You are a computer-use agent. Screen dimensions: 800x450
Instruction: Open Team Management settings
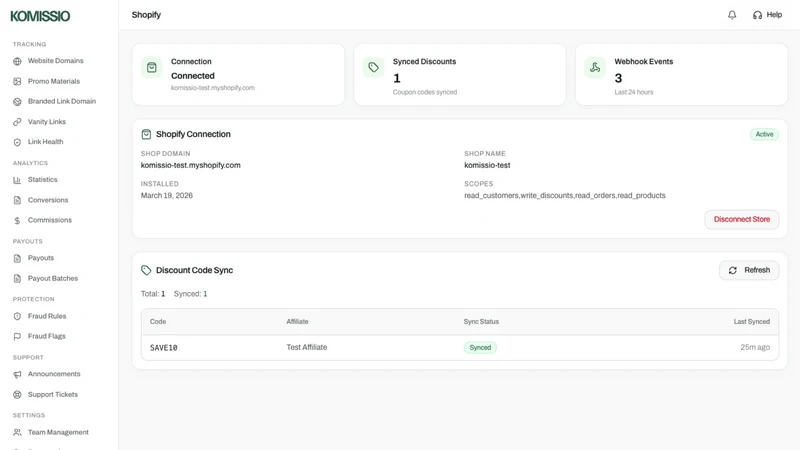(58, 432)
